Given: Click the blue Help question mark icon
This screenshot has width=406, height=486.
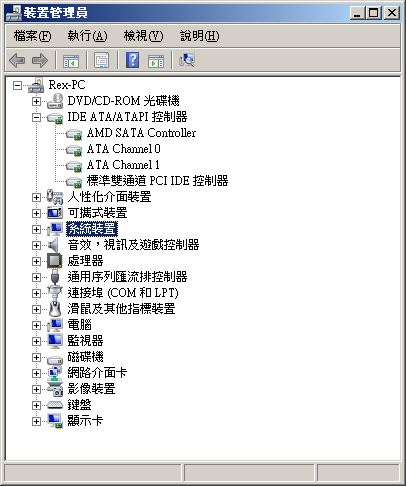Looking at the screenshot, I should (x=132, y=60).
